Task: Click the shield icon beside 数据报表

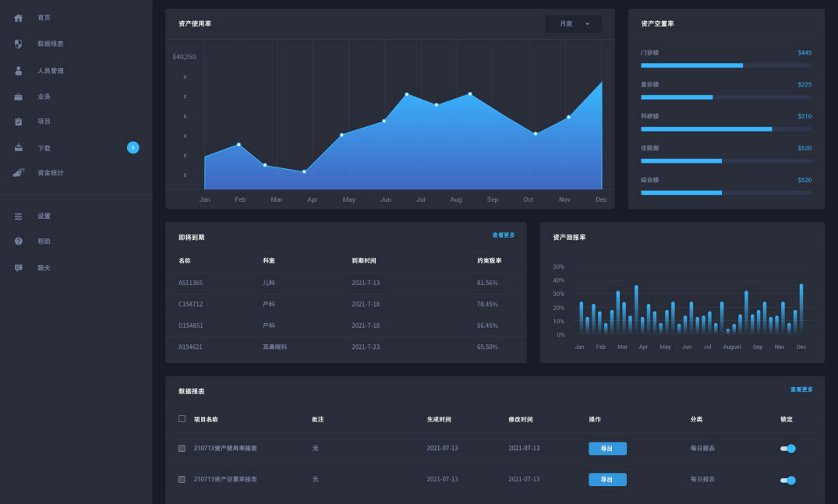Action: coord(18,44)
